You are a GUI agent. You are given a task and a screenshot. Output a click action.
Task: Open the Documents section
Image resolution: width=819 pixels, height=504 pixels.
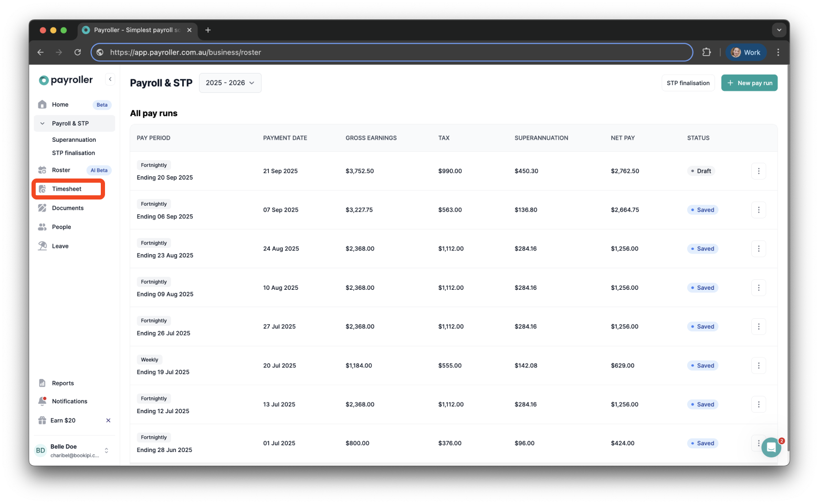pyautogui.click(x=68, y=208)
